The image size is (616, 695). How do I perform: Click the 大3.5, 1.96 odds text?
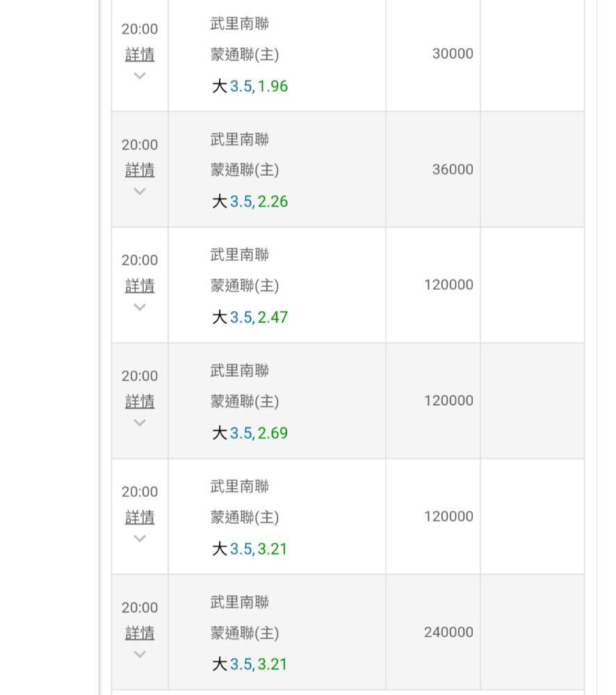pos(250,86)
